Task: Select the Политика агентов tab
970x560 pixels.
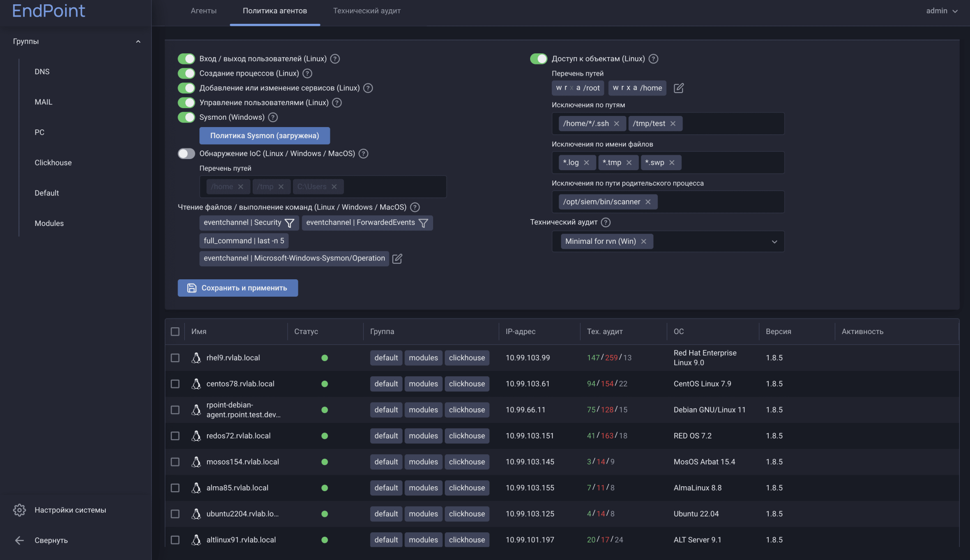Action: pos(275,11)
